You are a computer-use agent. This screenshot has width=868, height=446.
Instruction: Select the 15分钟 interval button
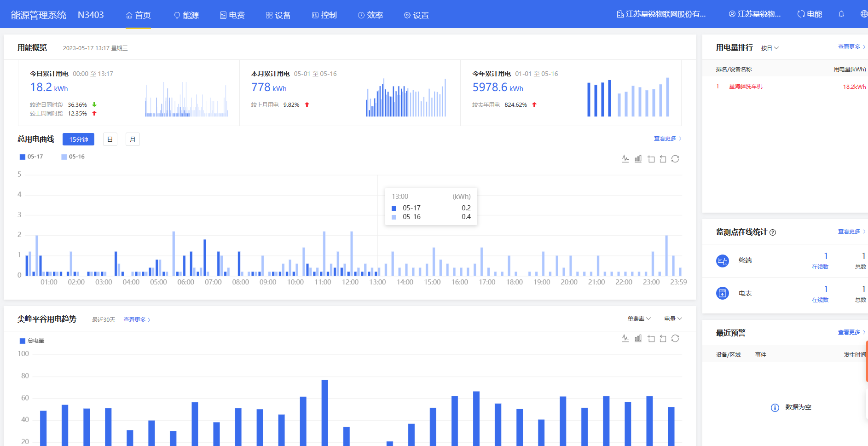[78, 139]
